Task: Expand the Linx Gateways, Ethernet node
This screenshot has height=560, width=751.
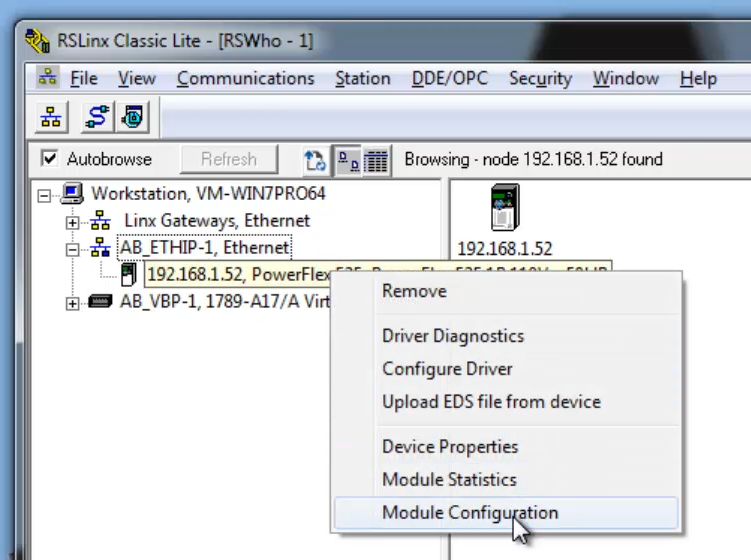Action: click(x=72, y=222)
